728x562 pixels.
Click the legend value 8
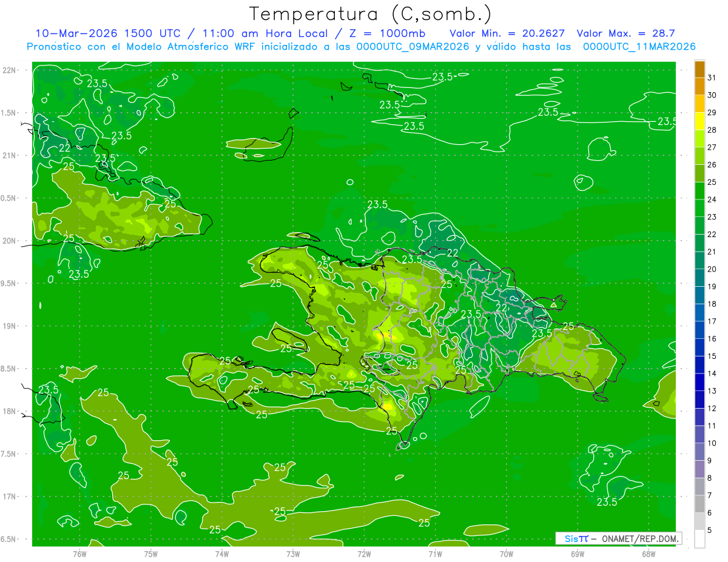(x=710, y=478)
